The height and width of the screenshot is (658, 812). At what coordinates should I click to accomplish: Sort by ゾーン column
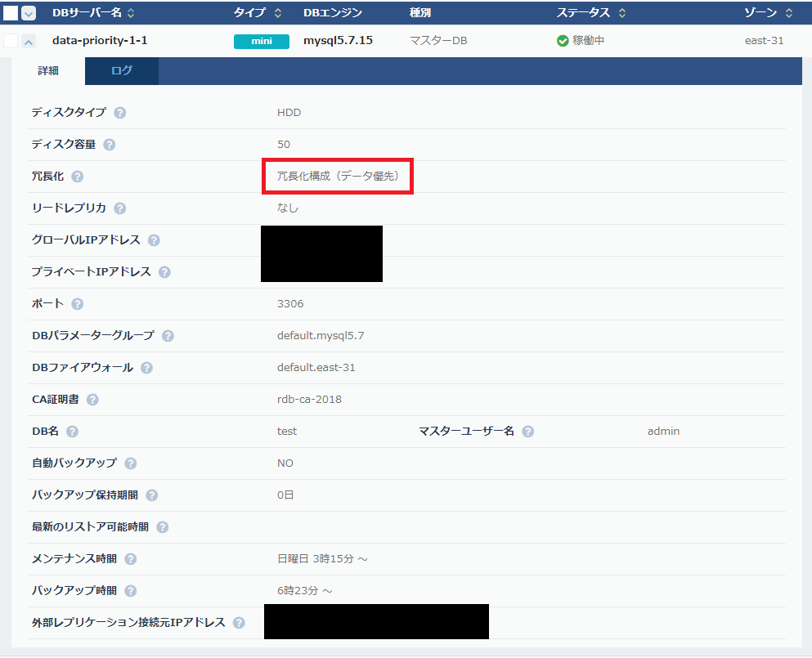(789, 13)
